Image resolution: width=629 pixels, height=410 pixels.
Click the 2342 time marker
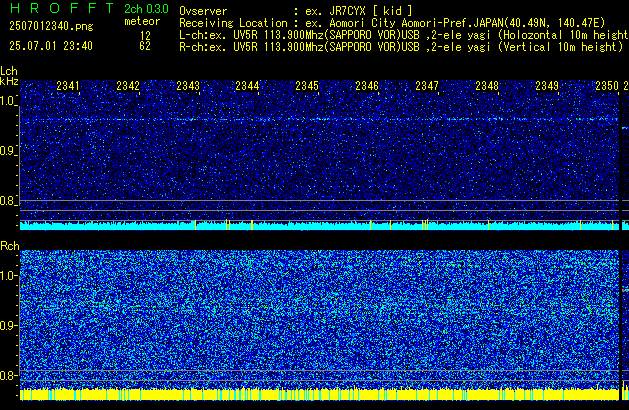pyautogui.click(x=128, y=86)
